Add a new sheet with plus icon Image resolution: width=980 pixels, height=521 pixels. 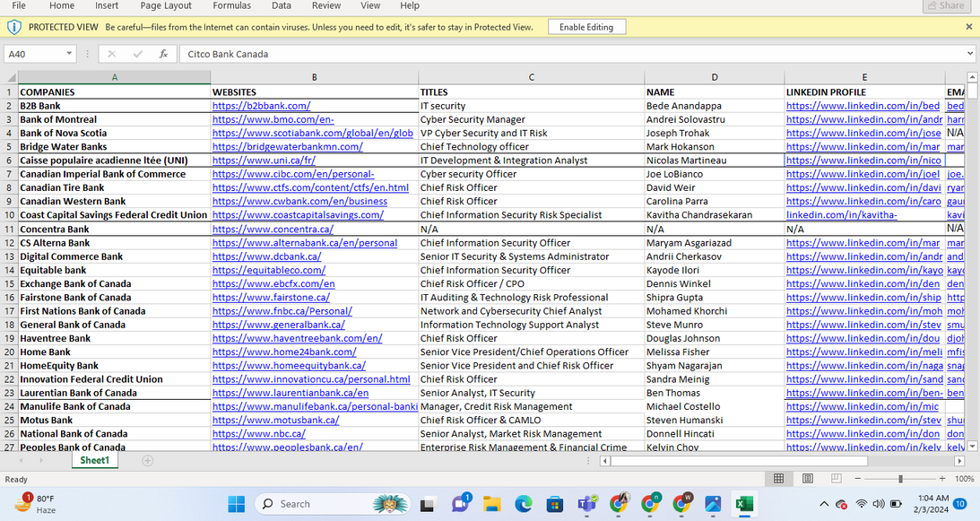point(148,461)
